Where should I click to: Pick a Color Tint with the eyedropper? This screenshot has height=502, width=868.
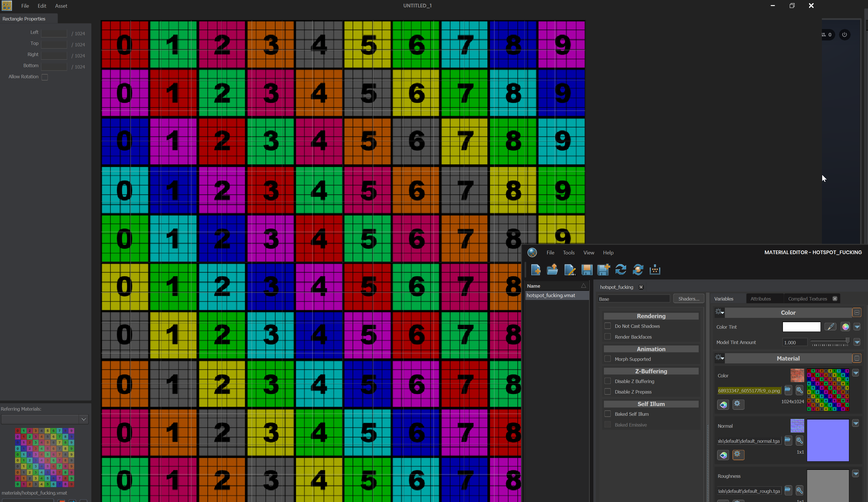pos(831,327)
